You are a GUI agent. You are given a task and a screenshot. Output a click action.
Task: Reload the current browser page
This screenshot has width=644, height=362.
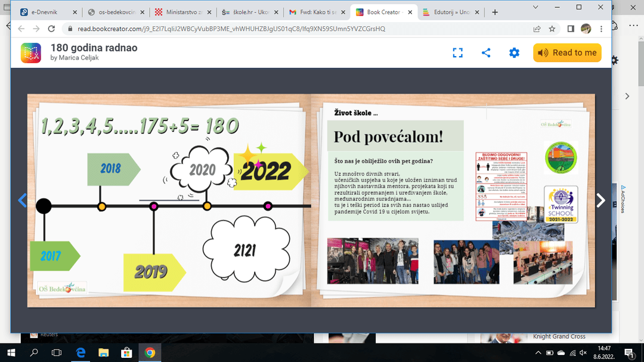tap(51, 29)
